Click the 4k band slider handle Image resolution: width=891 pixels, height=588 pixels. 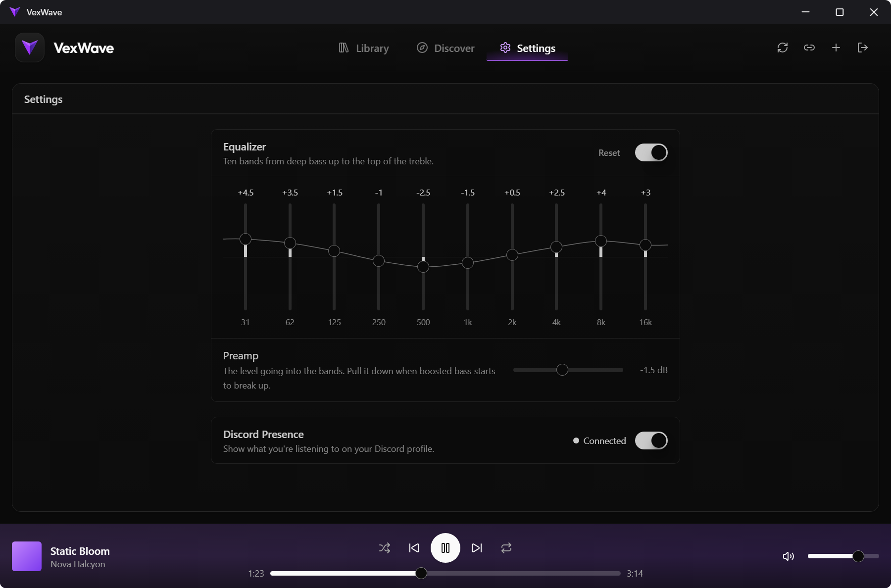556,247
